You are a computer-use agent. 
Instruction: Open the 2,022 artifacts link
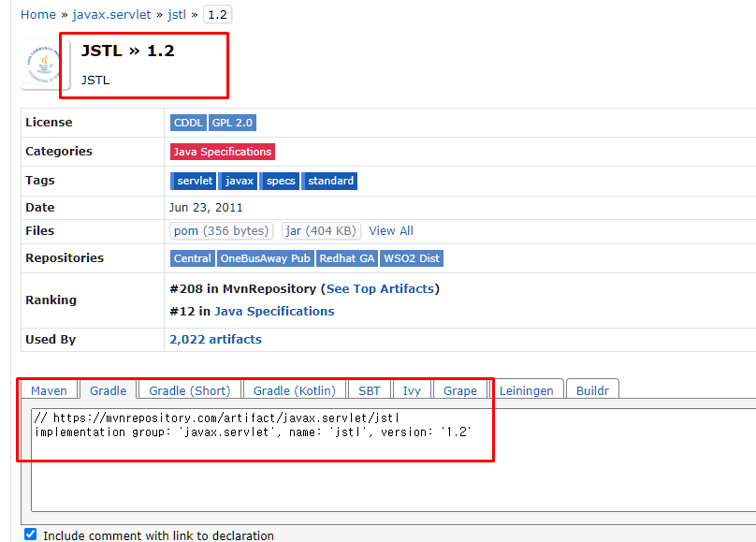(215, 340)
